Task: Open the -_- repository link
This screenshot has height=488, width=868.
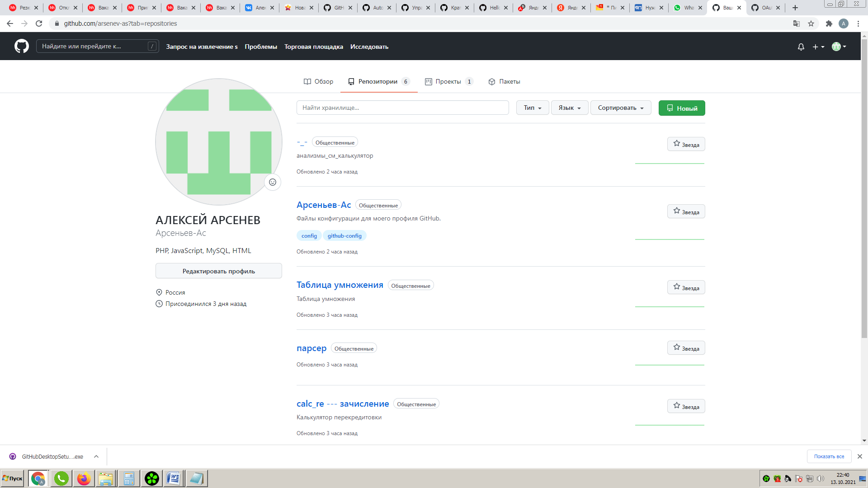Action: (302, 142)
